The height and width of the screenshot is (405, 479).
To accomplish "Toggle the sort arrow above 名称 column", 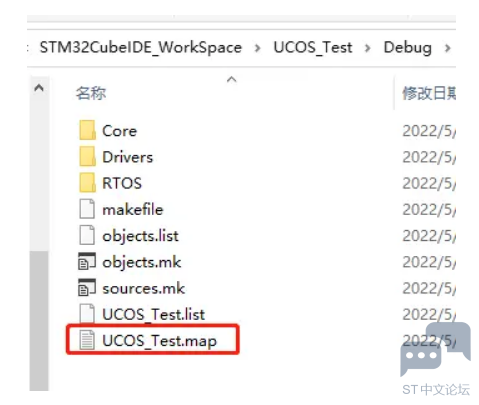I will pyautogui.click(x=232, y=79).
